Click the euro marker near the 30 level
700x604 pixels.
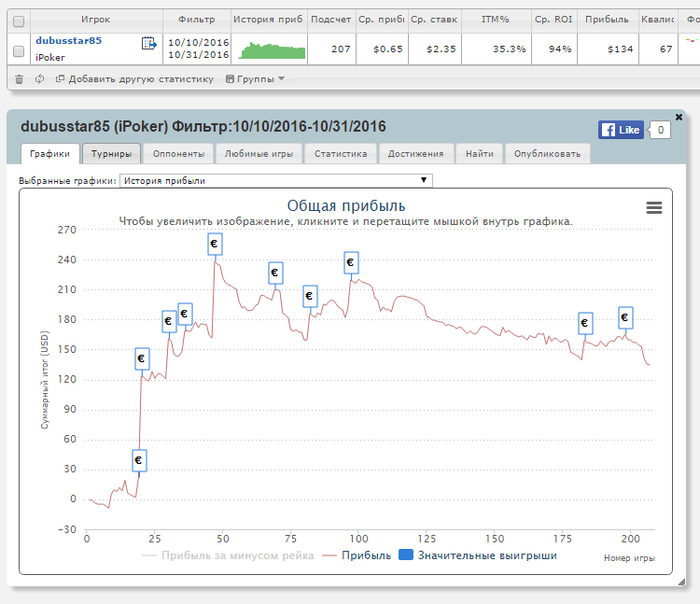pos(139,460)
